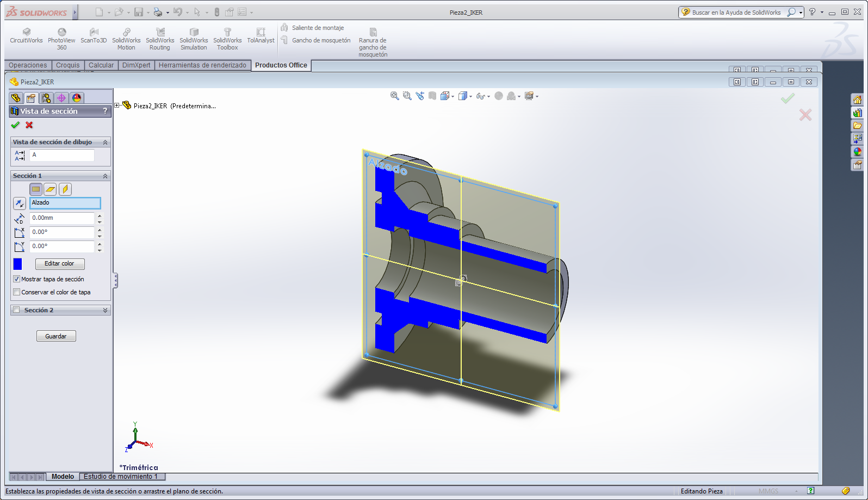Click the TolAnalyst toolbar icon
Image resolution: width=868 pixels, height=500 pixels.
pos(261,33)
